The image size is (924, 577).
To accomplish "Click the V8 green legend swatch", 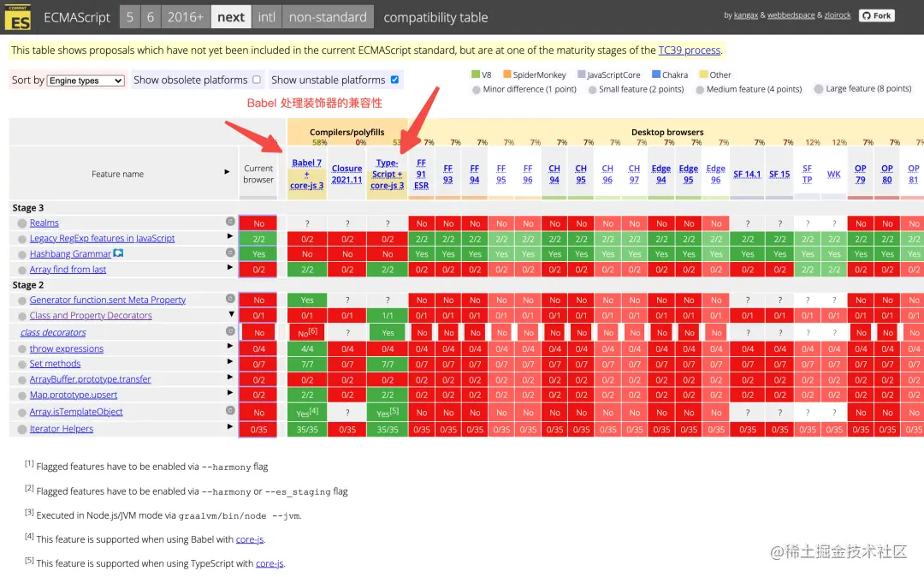I will coord(476,74).
